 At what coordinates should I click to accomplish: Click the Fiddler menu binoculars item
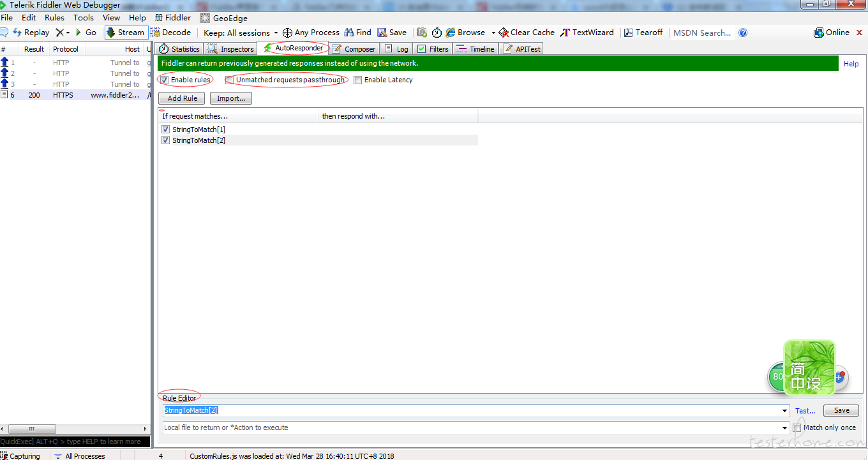point(173,18)
